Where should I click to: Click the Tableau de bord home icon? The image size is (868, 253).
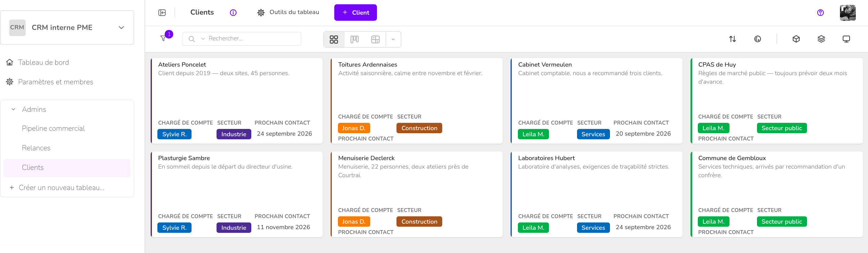(10, 62)
